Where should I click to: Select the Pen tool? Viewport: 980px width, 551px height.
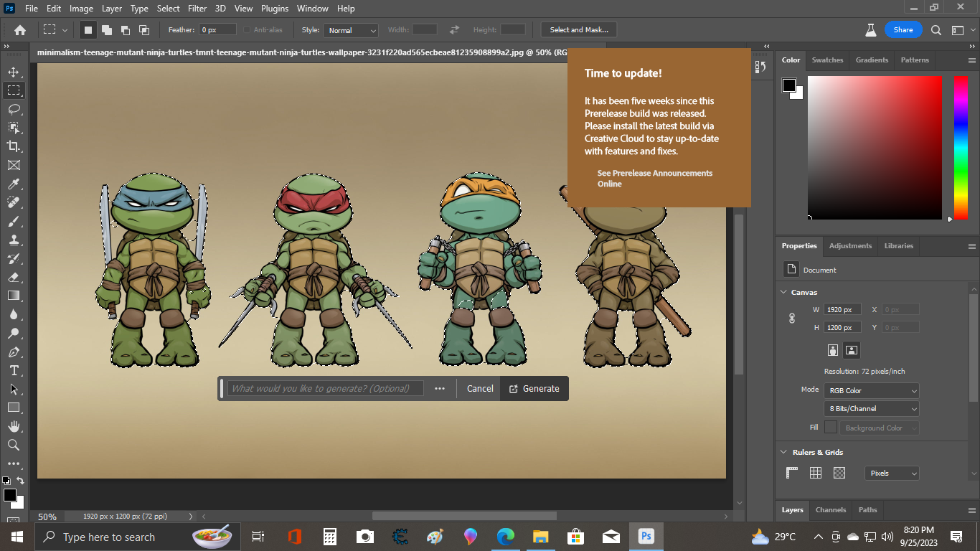tap(14, 352)
